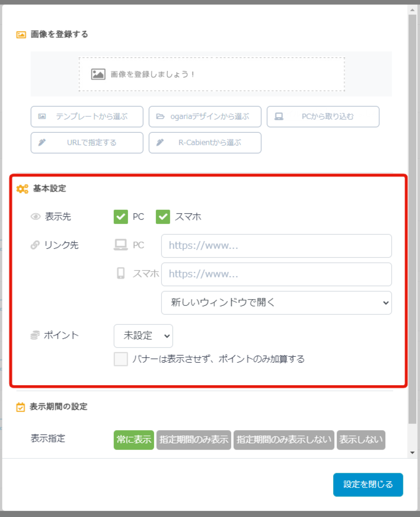Click PCから取り込む button
420x517 pixels.
coord(323,117)
